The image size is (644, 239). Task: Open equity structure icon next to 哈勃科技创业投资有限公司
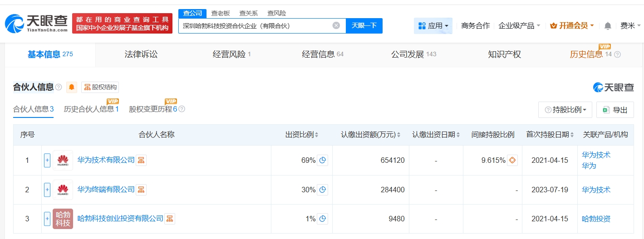tap(170, 219)
